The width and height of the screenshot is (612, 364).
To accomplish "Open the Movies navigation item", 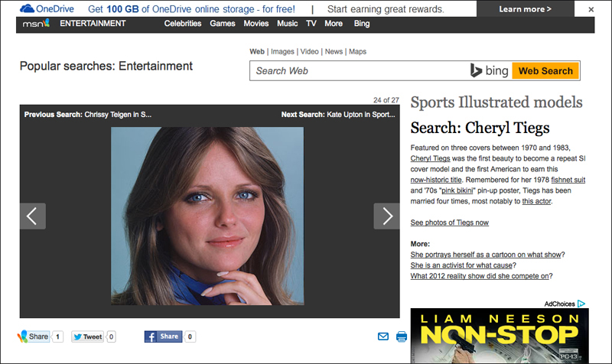I will pyautogui.click(x=256, y=24).
